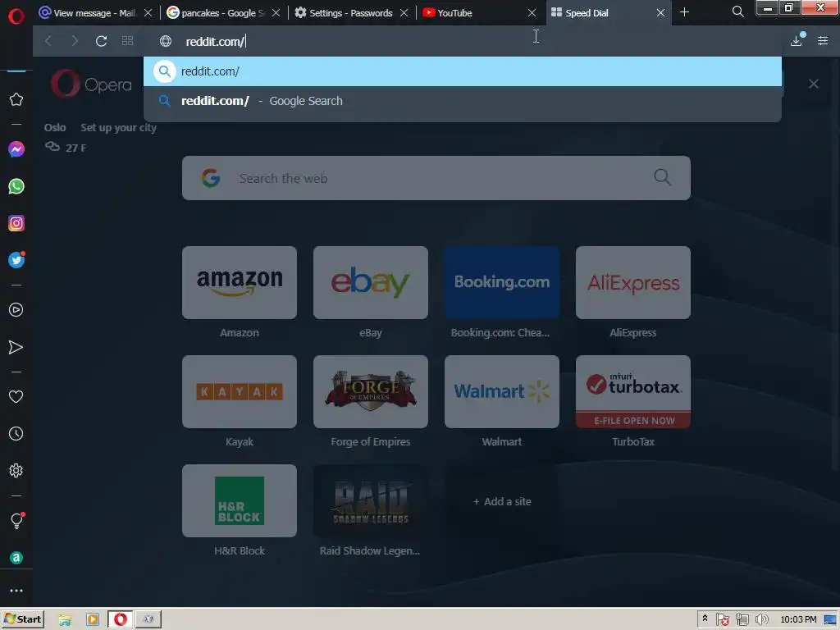
Task: Switch to Settings - Passwords tab
Action: coord(344,12)
